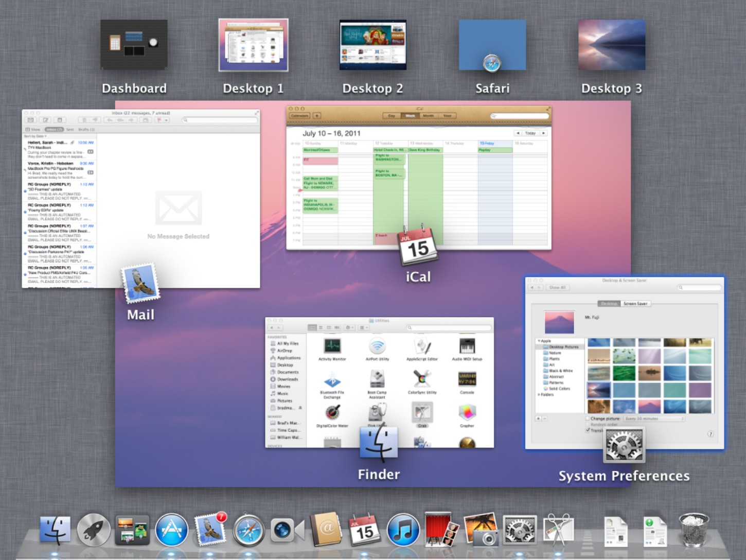Launch iTunes from the Dock
The height and width of the screenshot is (560, 746).
(x=403, y=530)
